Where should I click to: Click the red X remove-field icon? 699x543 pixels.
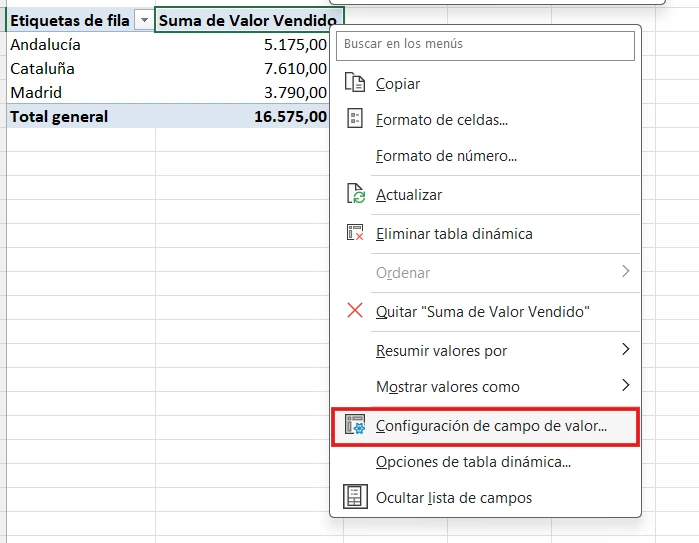pos(355,310)
